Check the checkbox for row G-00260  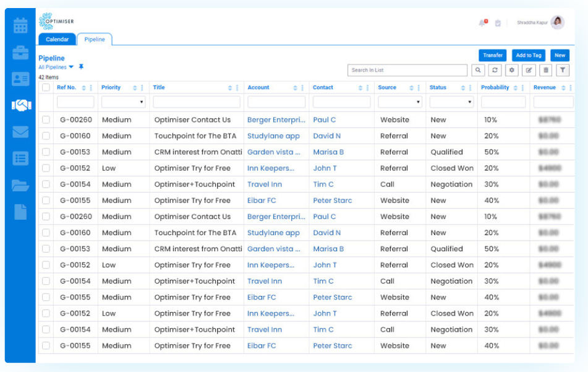[46, 119]
